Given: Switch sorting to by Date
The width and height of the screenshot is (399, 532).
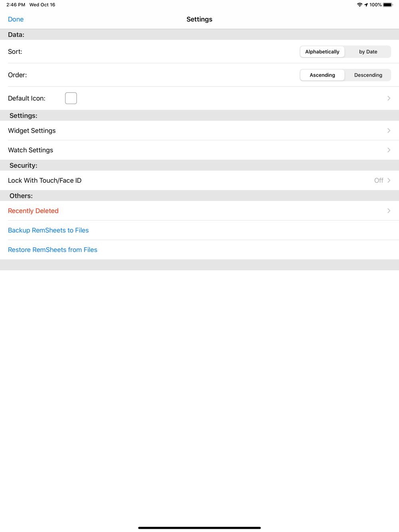Looking at the screenshot, I should click(x=368, y=52).
